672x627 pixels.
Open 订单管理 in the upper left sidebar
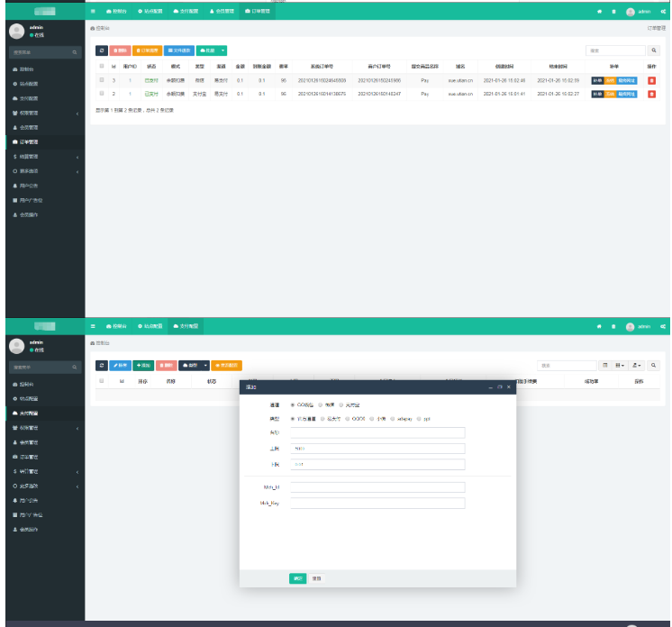pos(27,141)
